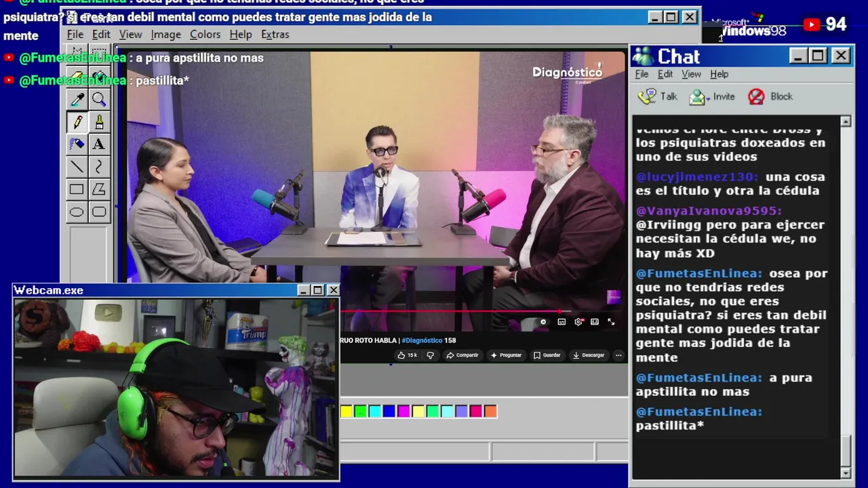This screenshot has height=488, width=868.
Task: Click the Compartir share button
Action: [463, 355]
